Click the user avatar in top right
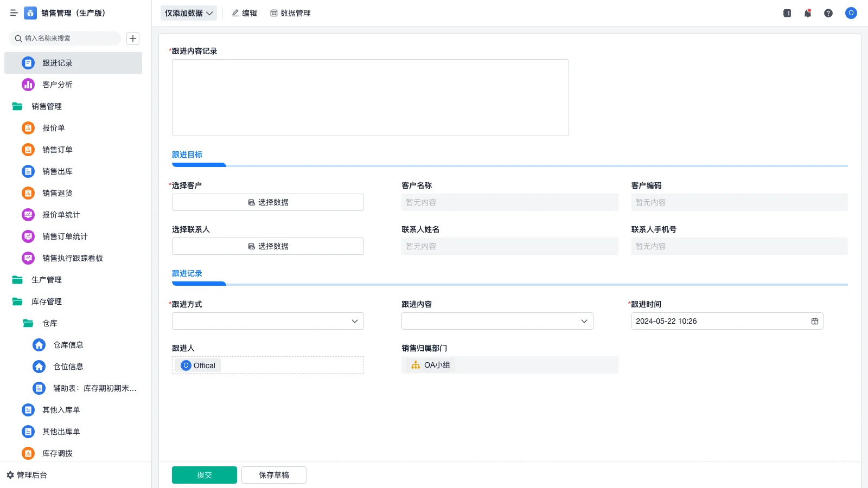This screenshot has width=868, height=488. (x=851, y=13)
